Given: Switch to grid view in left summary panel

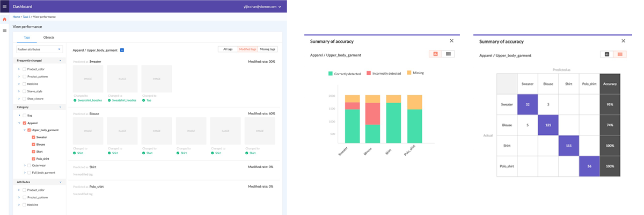Looking at the screenshot, I should coord(449,54).
